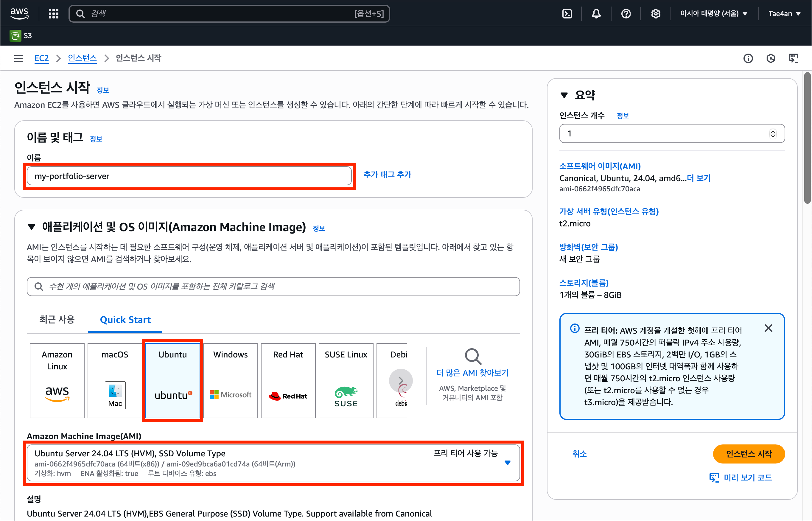This screenshot has height=521, width=812.
Task: Click 더 보기 in the AMI summary
Action: click(x=699, y=178)
